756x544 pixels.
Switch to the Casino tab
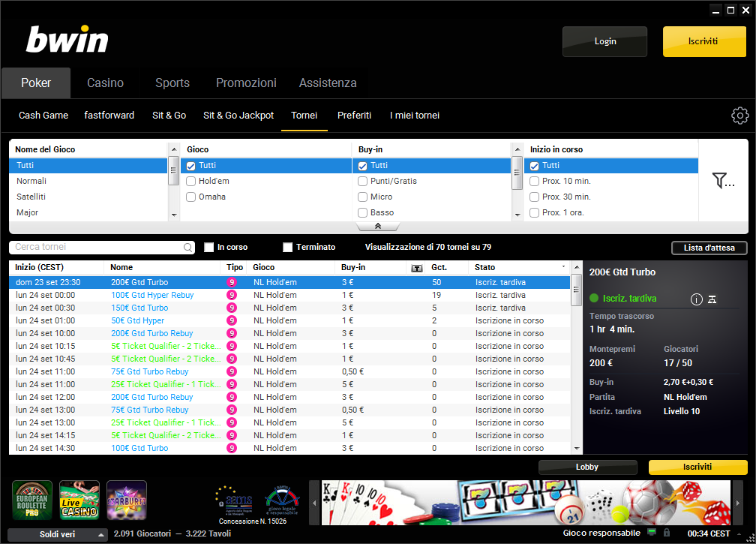pos(105,83)
